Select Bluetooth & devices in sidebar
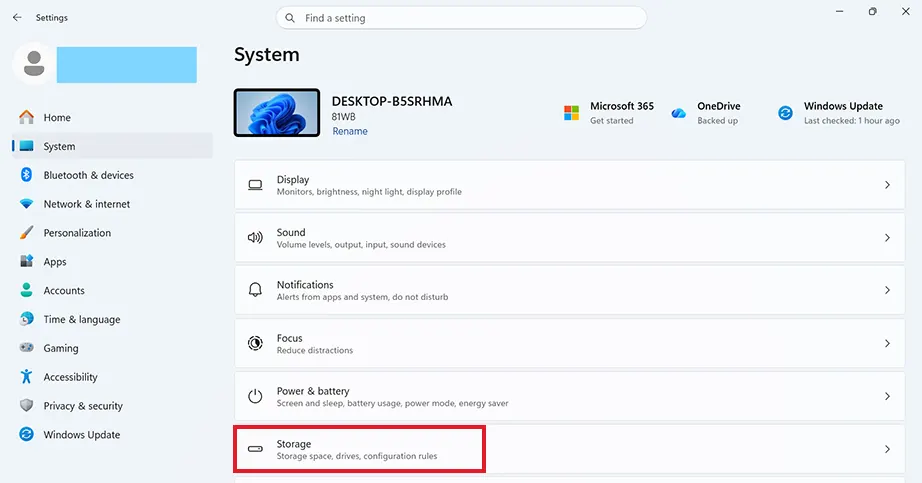 click(112, 175)
